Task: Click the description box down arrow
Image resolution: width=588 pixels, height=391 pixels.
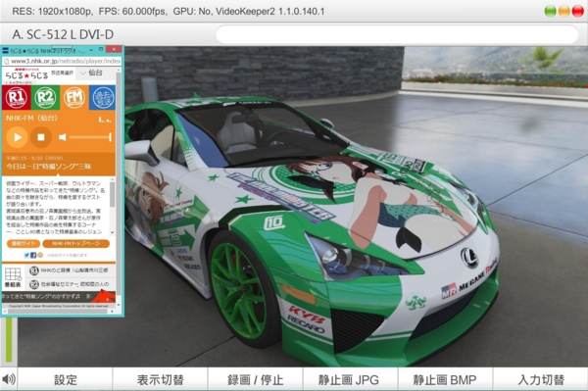Action: coord(112,233)
